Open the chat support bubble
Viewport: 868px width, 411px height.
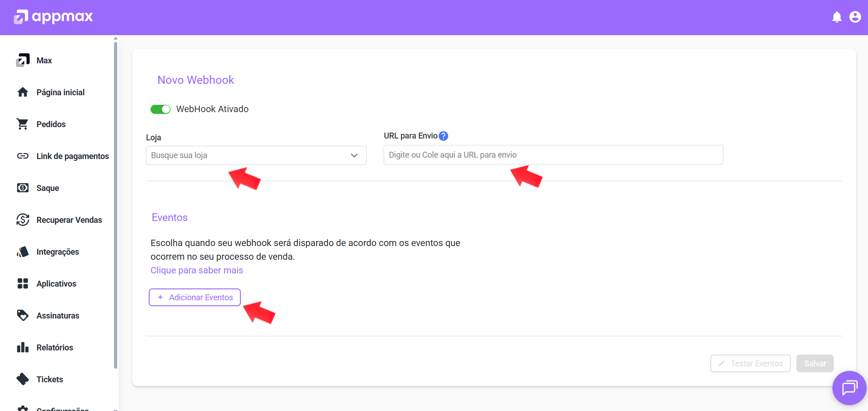[849, 388]
